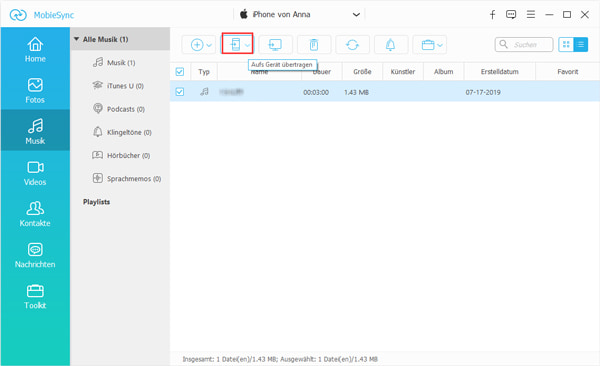Expand the transfer to device dropdown arrow

click(248, 45)
